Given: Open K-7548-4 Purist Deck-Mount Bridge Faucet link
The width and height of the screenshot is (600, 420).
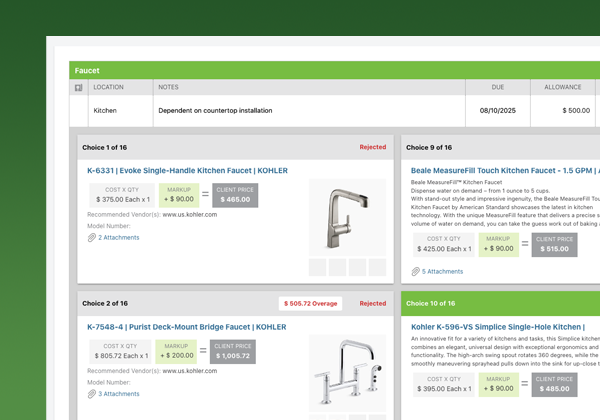Looking at the screenshot, I should 187,327.
